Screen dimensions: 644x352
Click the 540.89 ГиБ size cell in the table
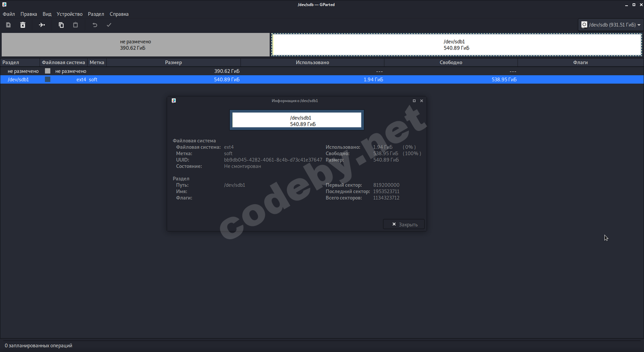click(227, 80)
